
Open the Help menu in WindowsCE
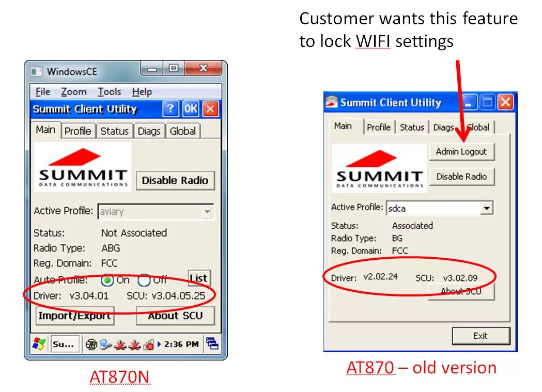click(142, 92)
